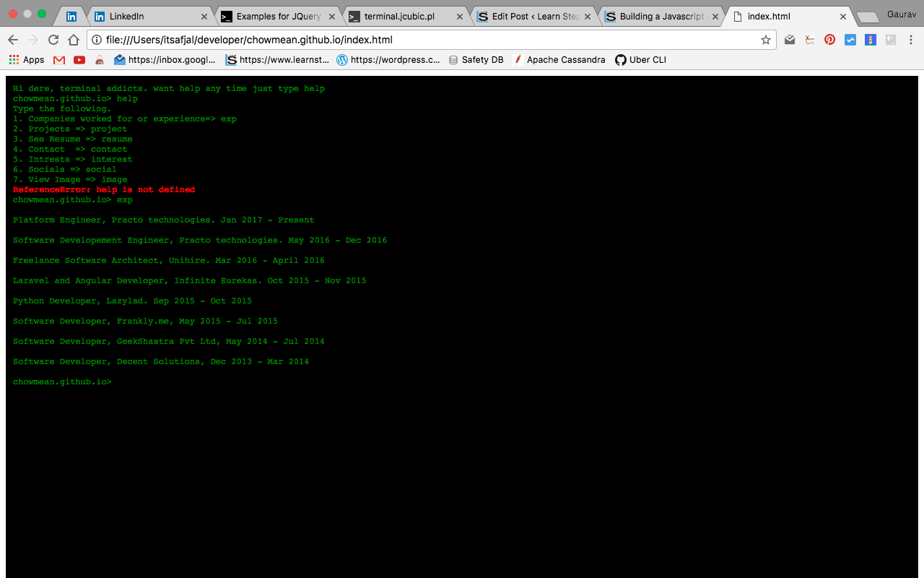Click the '5. Intrests => interest' line
Screen dimensions: 924x578
[73, 159]
